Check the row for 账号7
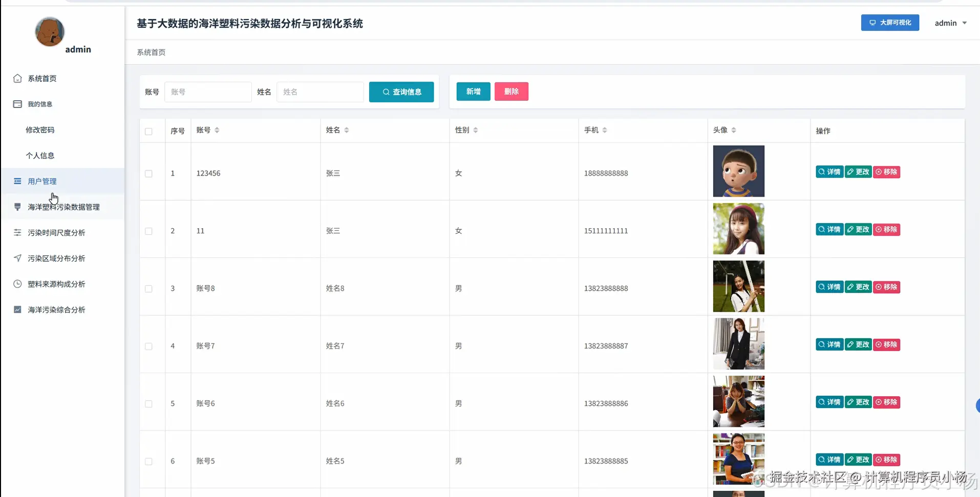This screenshot has width=980, height=497. (148, 347)
